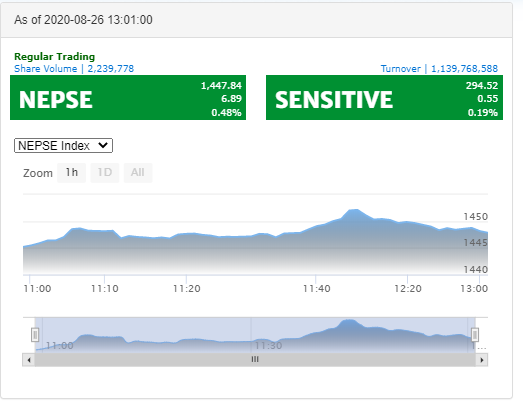Screen dimensions: 523x407
Task: Click the 11:40 time axis label
Action: coord(317,289)
